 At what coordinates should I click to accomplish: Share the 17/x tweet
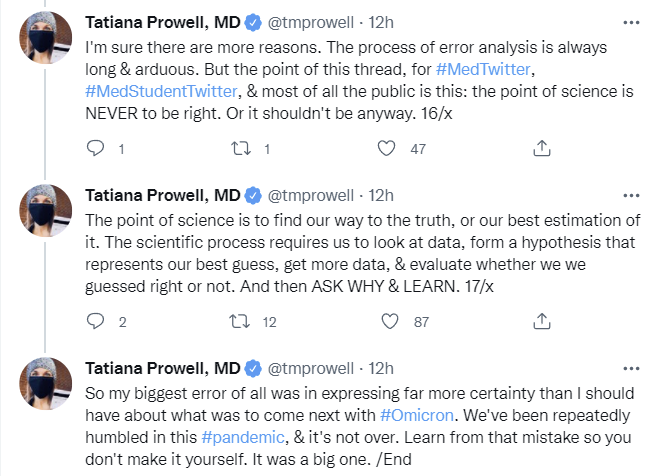pos(540,322)
